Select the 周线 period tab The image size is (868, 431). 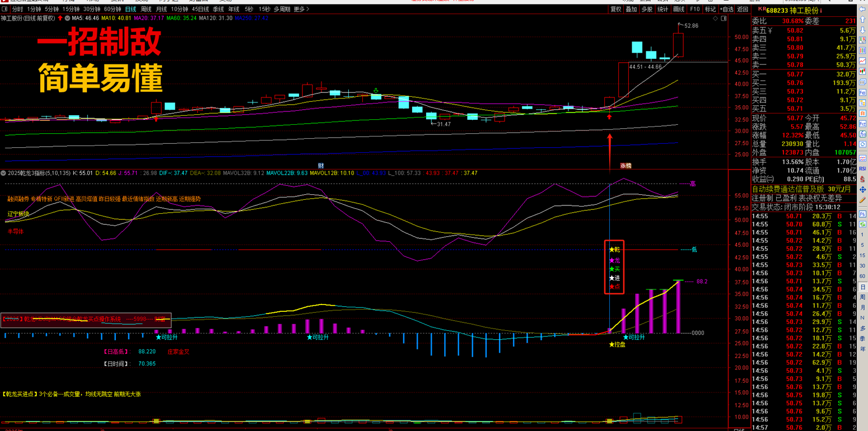point(146,9)
